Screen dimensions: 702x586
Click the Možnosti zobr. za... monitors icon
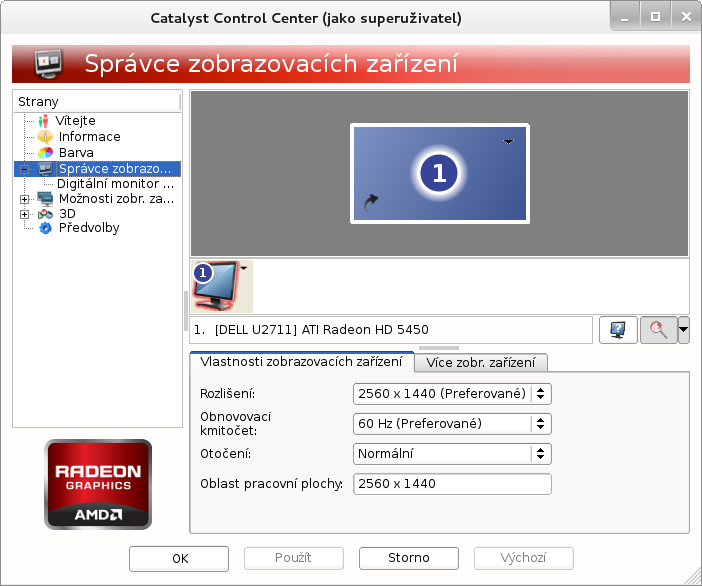point(45,199)
